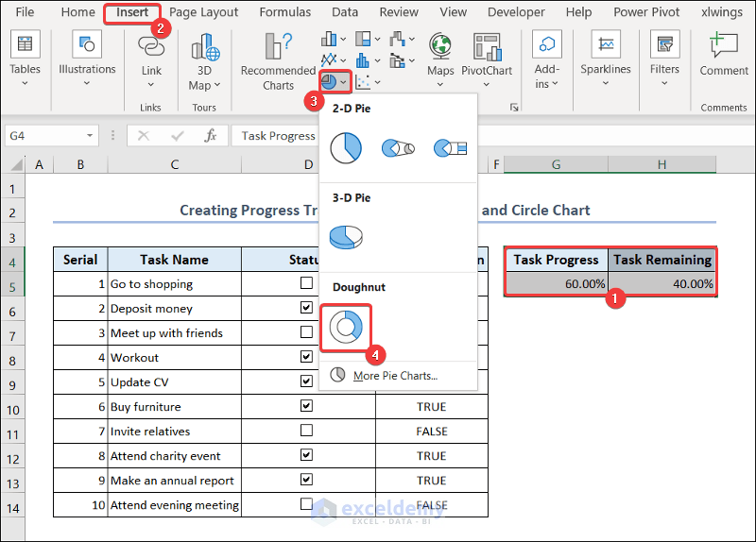
Task: Click the Insert Column or Bar Chart icon
Action: tap(329, 39)
